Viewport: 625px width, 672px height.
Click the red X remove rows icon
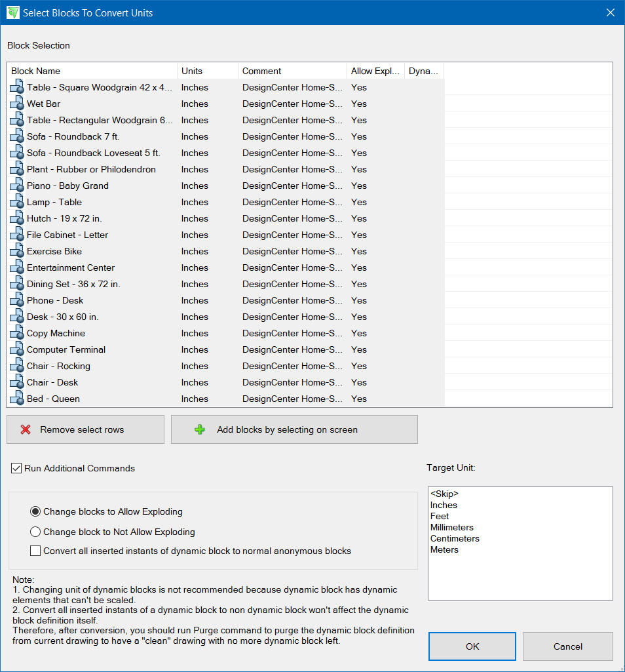[x=26, y=430]
